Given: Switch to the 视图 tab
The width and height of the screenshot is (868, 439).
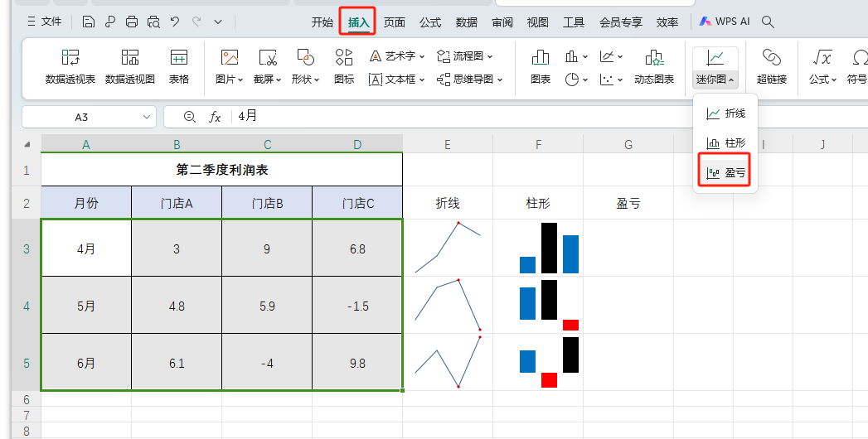Looking at the screenshot, I should click(x=537, y=22).
